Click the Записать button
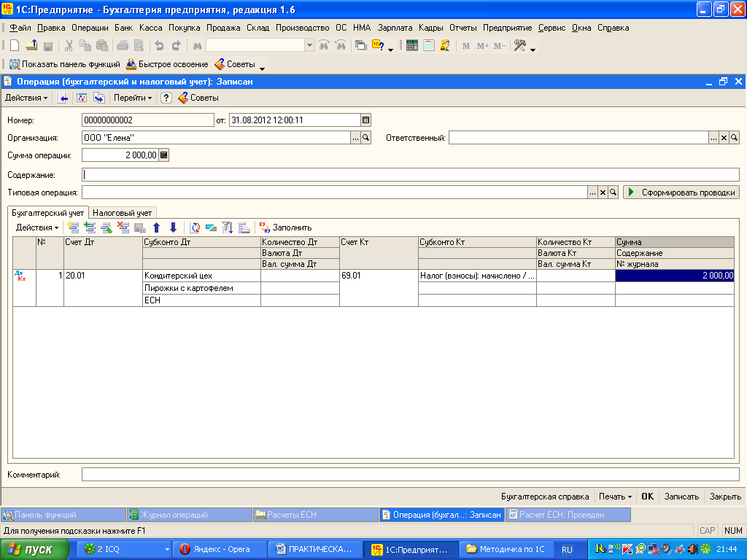 click(x=682, y=497)
